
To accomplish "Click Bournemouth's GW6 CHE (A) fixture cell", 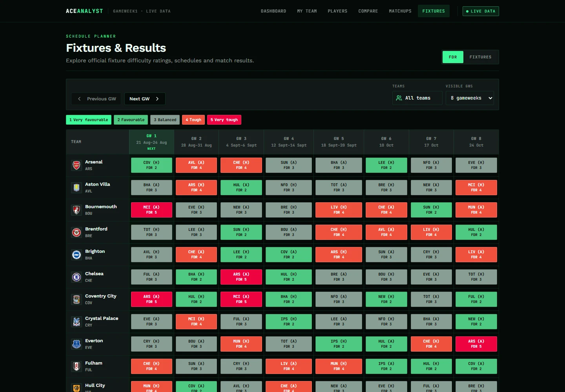I will (386, 210).
